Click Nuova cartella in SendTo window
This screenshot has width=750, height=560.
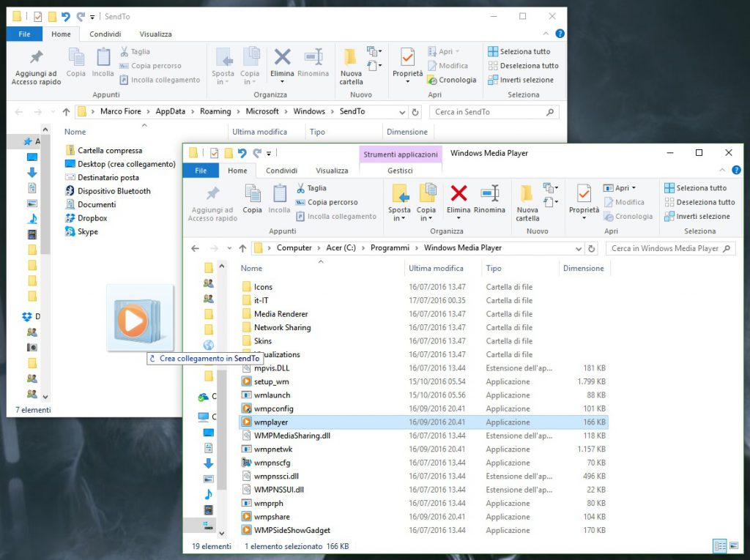pos(351,67)
